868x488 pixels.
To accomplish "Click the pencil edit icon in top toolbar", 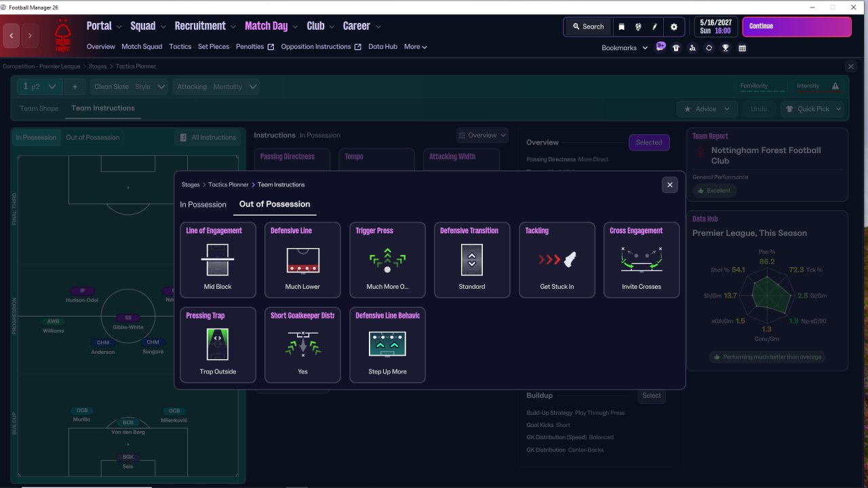I will (x=655, y=27).
